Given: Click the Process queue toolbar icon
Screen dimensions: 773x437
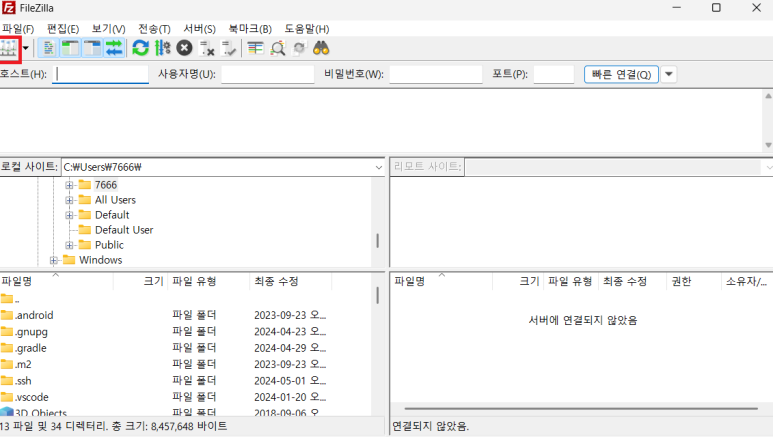Looking at the screenshot, I should (163, 48).
